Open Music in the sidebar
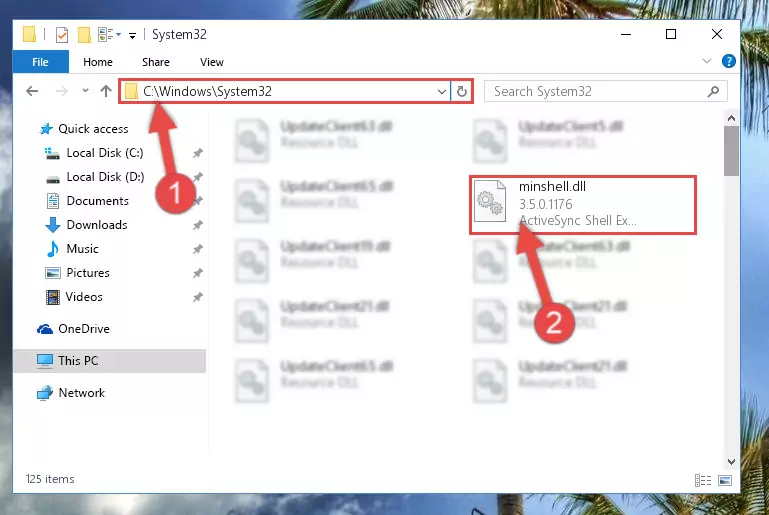Screen dimensions: 769x515 (82, 249)
